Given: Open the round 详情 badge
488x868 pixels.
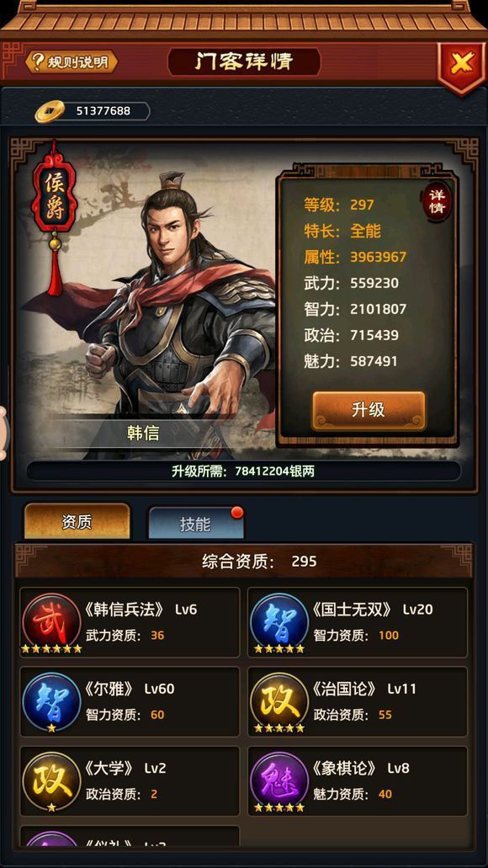Looking at the screenshot, I should (x=437, y=203).
